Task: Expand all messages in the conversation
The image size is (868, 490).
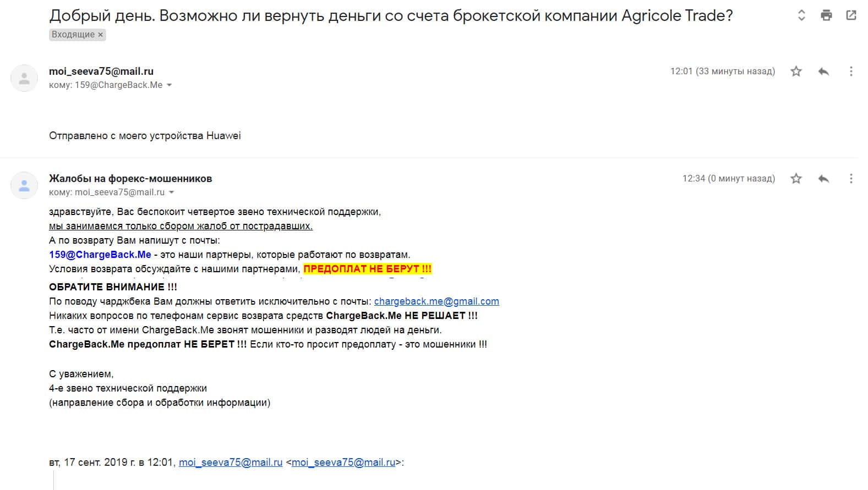Action: [x=801, y=15]
